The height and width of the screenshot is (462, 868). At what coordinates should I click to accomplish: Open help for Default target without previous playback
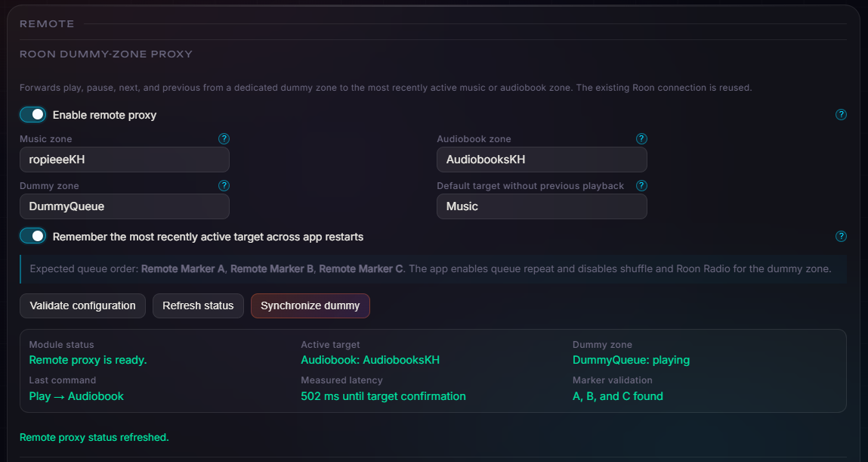[x=641, y=185]
